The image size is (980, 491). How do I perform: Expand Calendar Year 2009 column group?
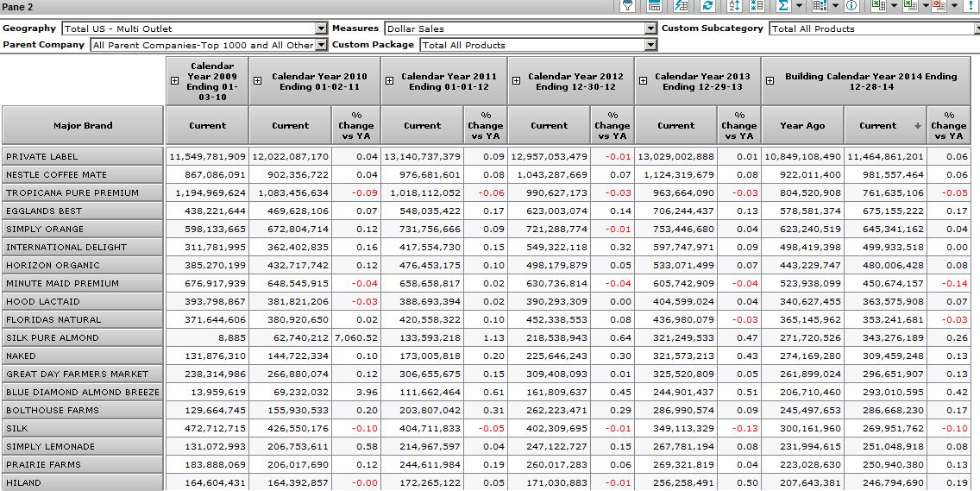point(175,80)
